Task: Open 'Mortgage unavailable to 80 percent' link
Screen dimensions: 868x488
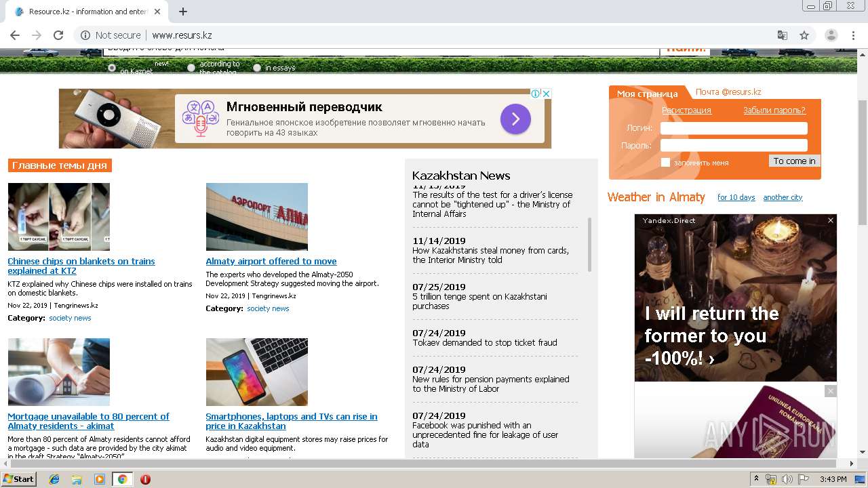Action: pos(88,421)
